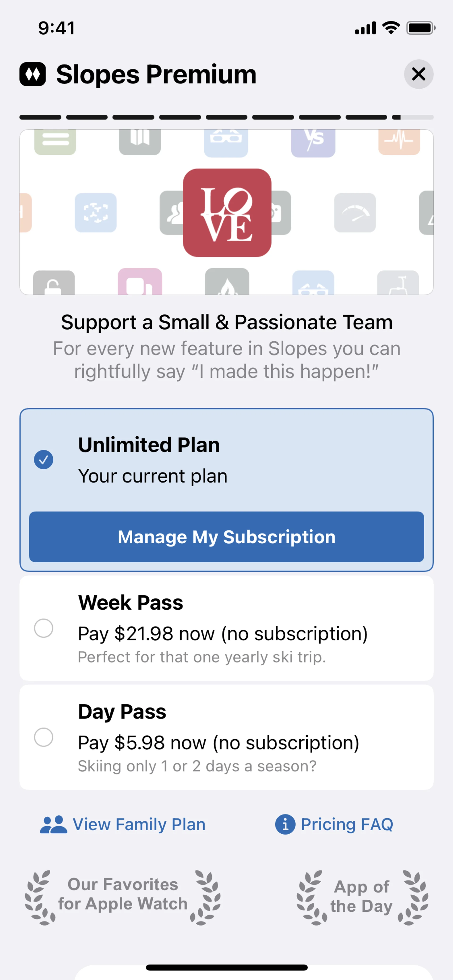Open the Pricing FAQ link
This screenshot has height=980, width=453.
coord(334,824)
